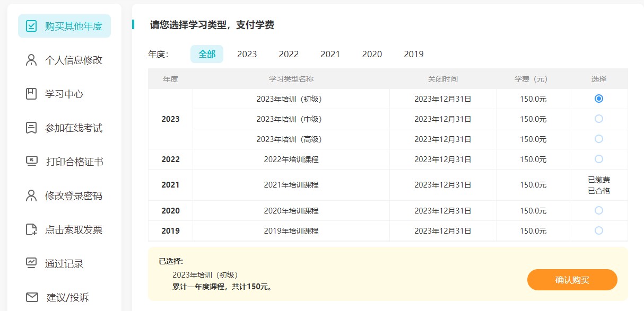This screenshot has height=311, width=644.
Task: Filter by year 2019
Action: pos(414,54)
